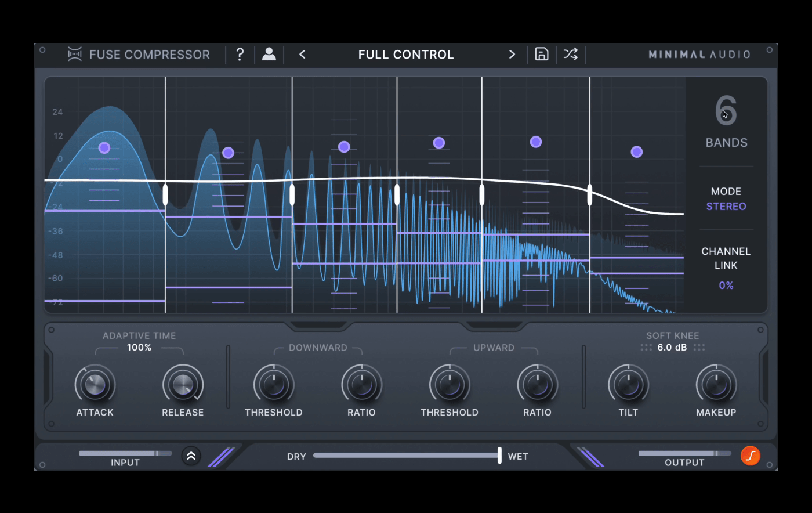Randomize preset with shuffle icon
Image resolution: width=812 pixels, height=513 pixels.
point(571,55)
